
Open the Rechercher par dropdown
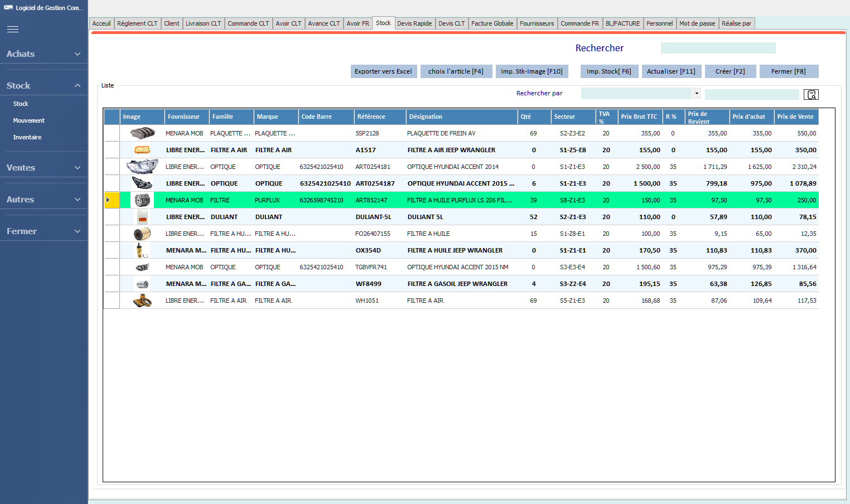pos(697,94)
